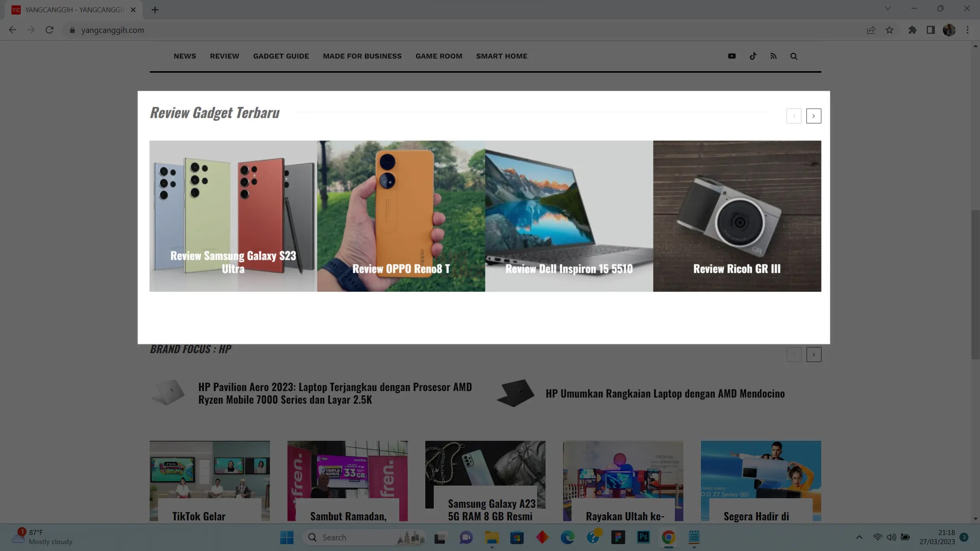Toggle the browser side panel
The width and height of the screenshot is (980, 551).
(931, 30)
